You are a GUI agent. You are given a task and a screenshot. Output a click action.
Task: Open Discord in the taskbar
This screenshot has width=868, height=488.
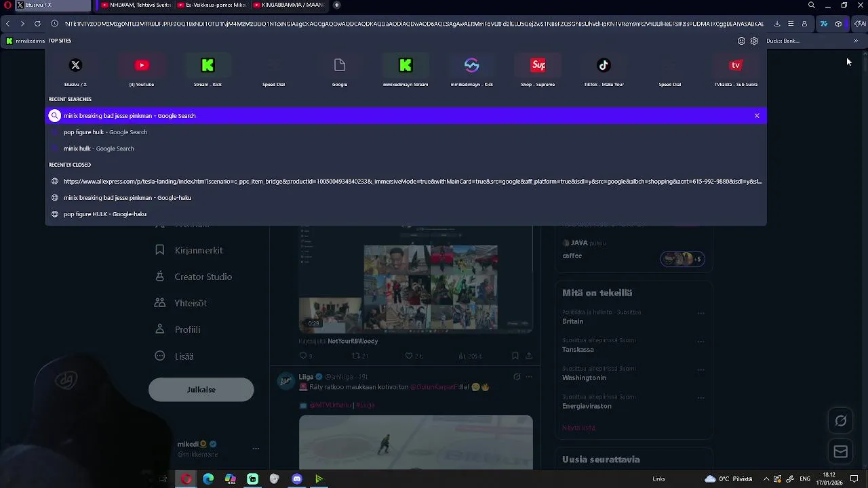click(x=297, y=479)
